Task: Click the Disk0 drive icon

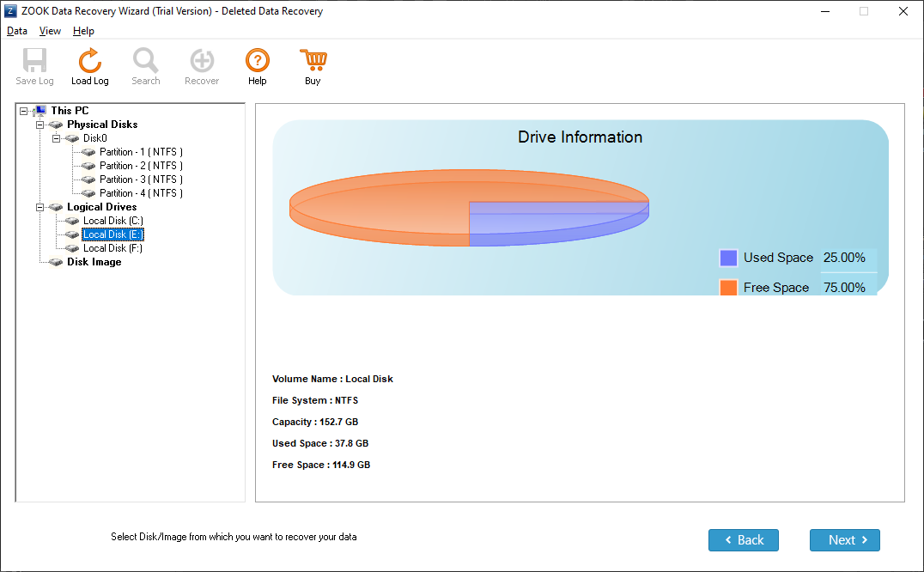Action: click(72, 138)
